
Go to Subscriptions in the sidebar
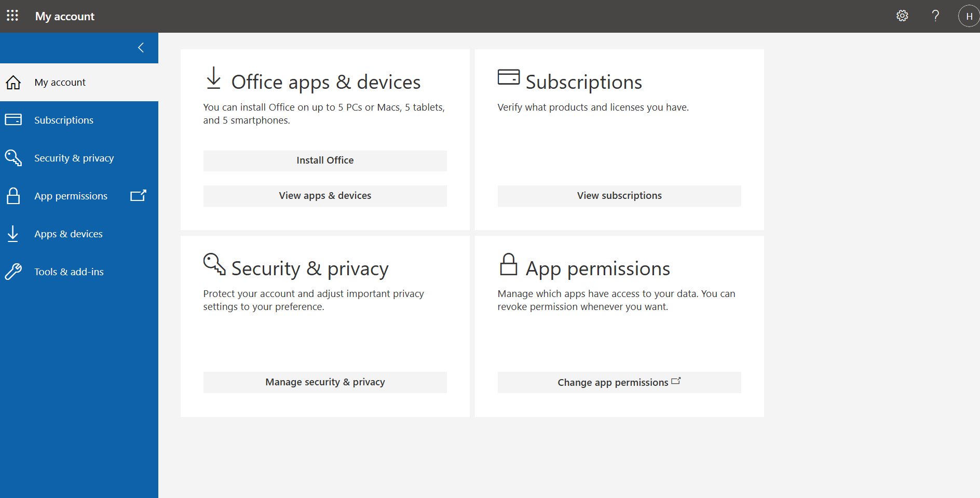(x=79, y=120)
